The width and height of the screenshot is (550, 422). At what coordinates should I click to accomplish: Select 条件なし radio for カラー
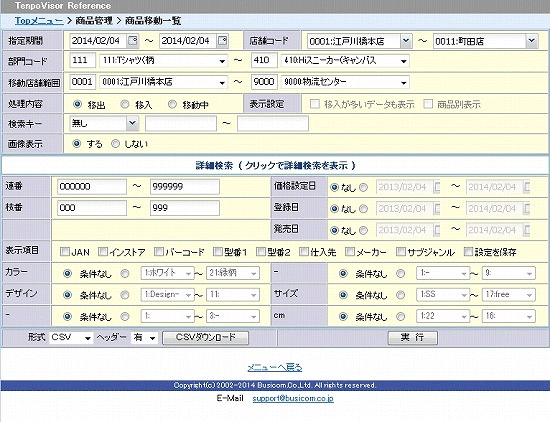pos(67,274)
